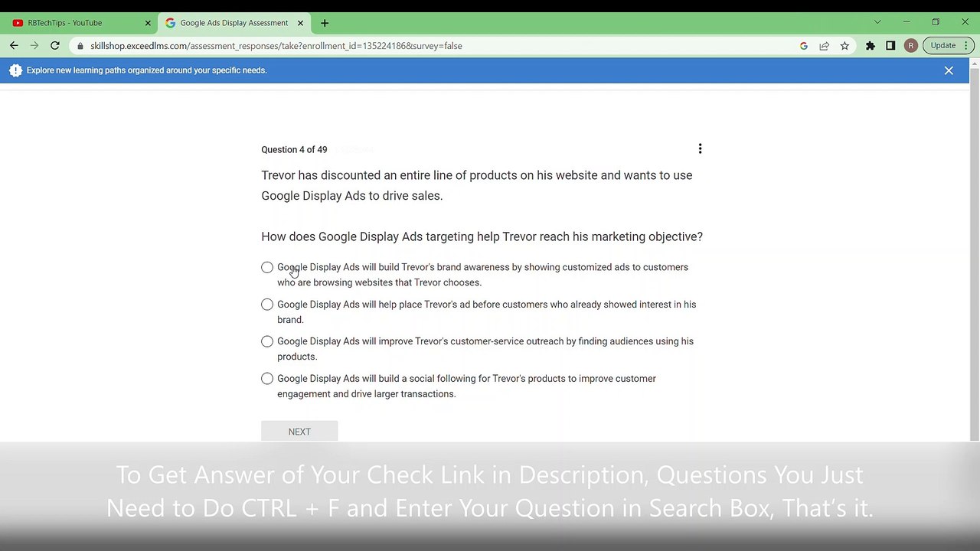The height and width of the screenshot is (551, 980).
Task: Click the page vertical scrollbar
Action: [975, 253]
